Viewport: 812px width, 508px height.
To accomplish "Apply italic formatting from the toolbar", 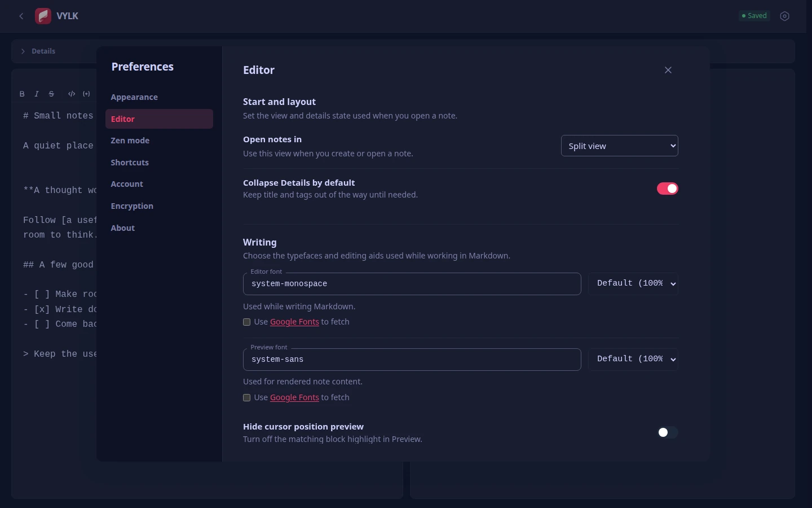I will point(37,94).
